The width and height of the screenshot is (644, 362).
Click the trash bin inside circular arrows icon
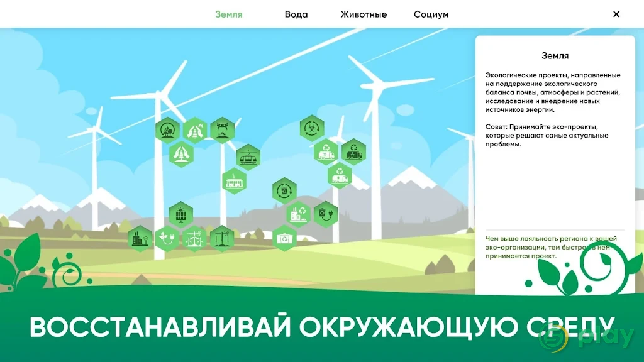click(x=284, y=191)
